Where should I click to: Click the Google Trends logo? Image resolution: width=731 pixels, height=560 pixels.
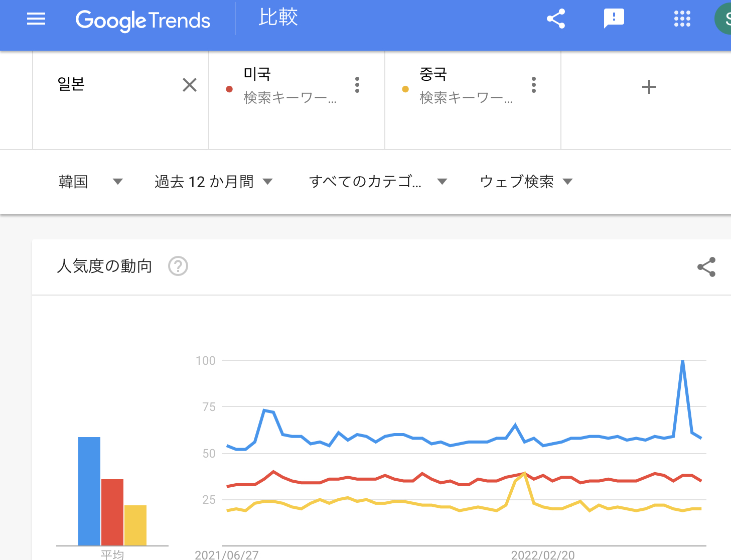(143, 21)
